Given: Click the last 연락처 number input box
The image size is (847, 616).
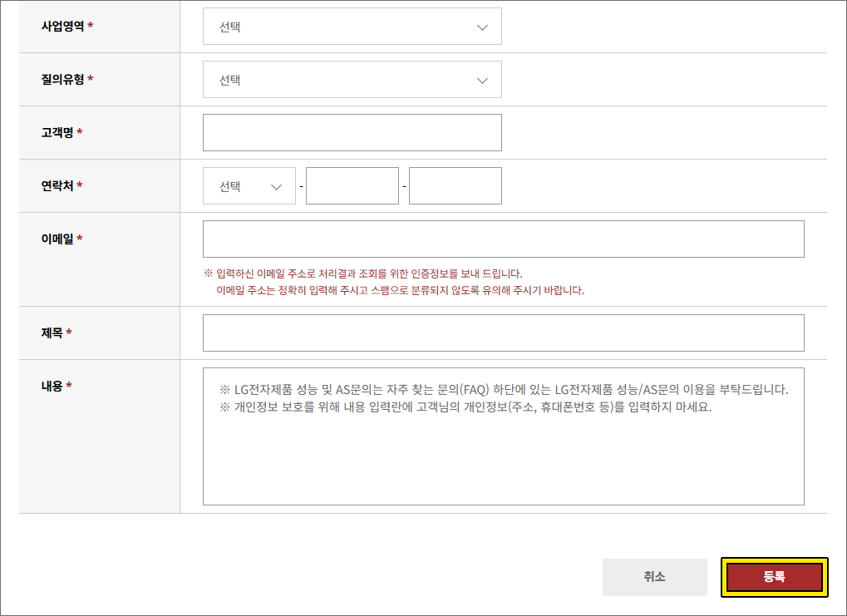Looking at the screenshot, I should [455, 186].
